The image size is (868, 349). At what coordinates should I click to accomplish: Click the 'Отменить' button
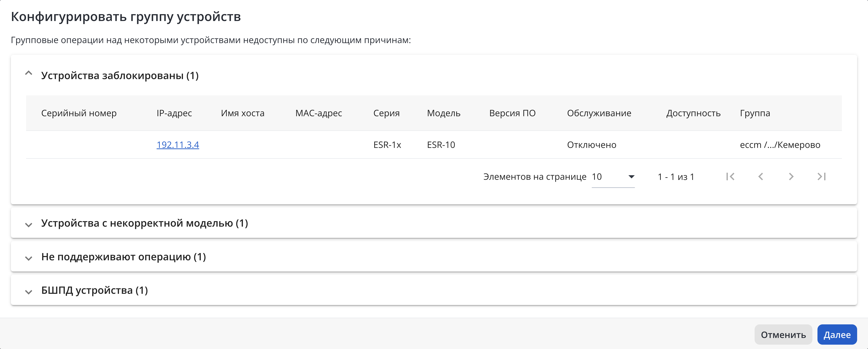(783, 335)
